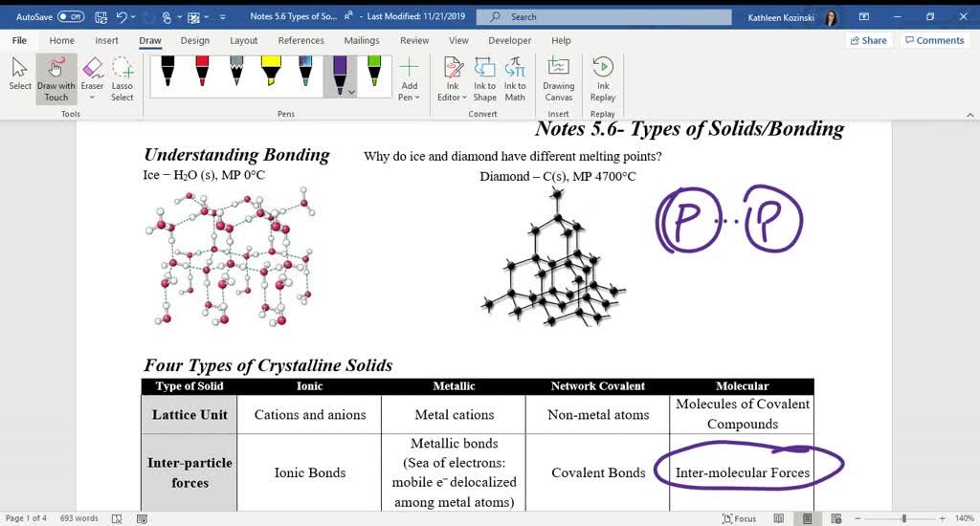980x526 pixels.
Task: Click the table quick-access icon
Action: click(193, 17)
